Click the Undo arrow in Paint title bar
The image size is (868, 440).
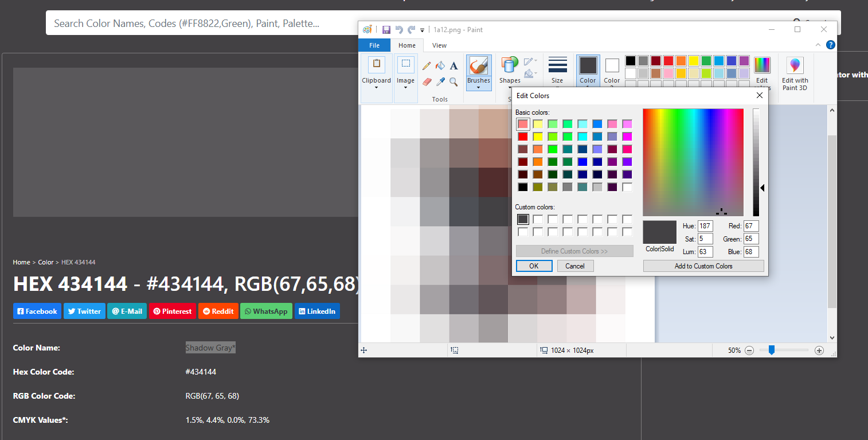point(399,30)
